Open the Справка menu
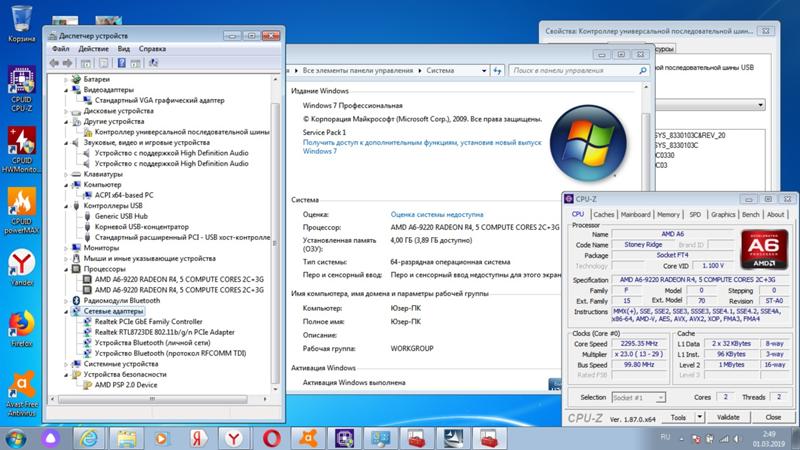The height and width of the screenshot is (450, 800). point(152,48)
